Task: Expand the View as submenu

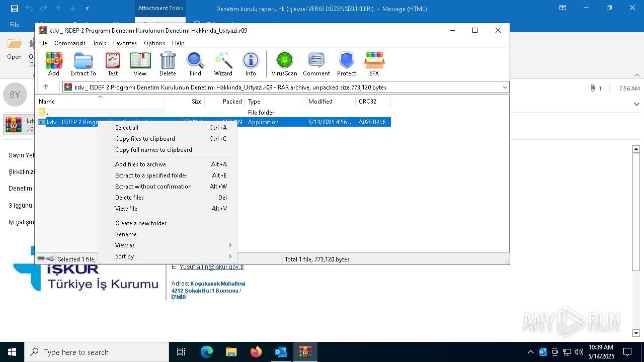Action: 167,245
